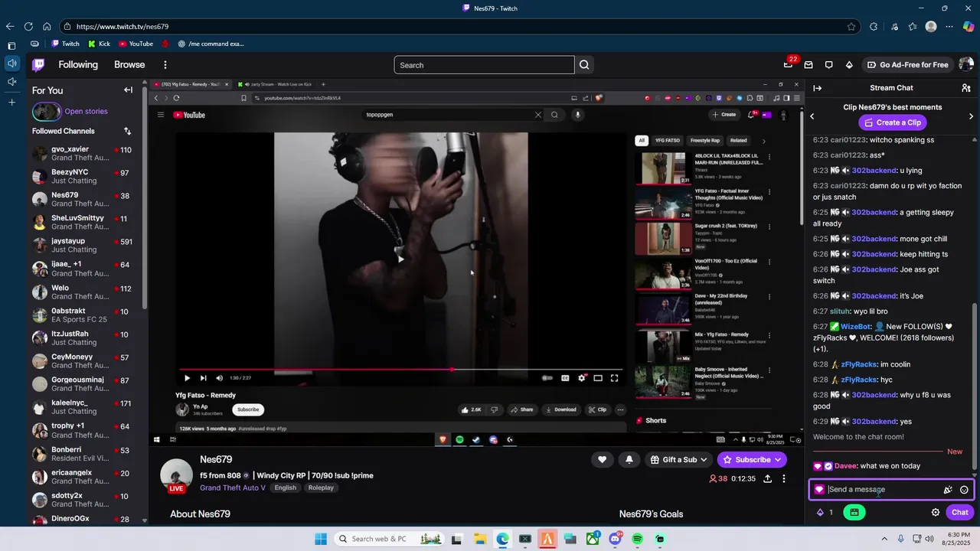
Task: Collapse the Stream Chat panel
Action: 818,88
